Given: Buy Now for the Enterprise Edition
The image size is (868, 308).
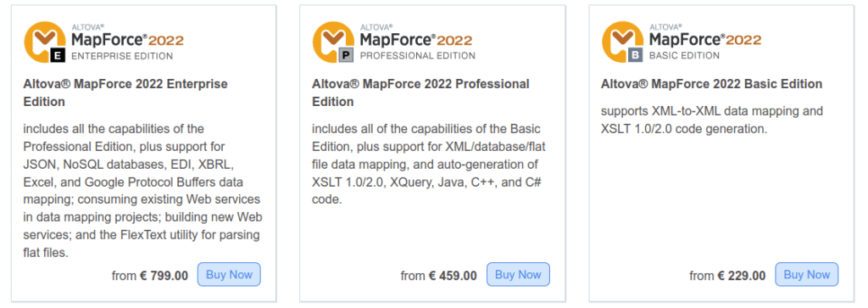Looking at the screenshot, I should (229, 274).
